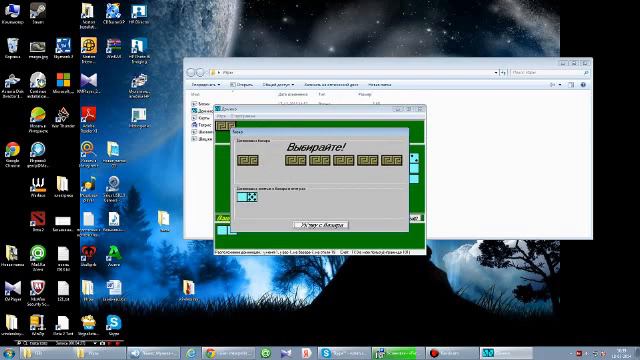Select the Домино file in Explorer list
This screenshot has width=640, height=360.
(x=202, y=111)
